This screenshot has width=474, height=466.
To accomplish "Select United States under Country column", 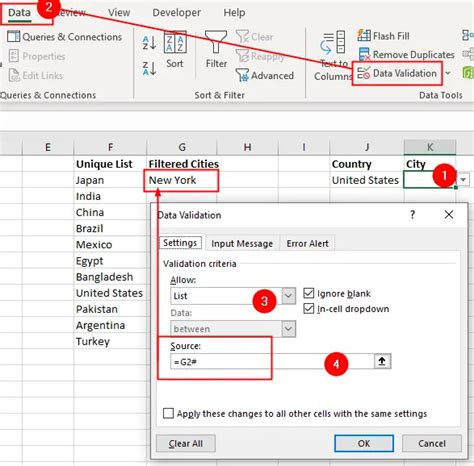I will [367, 180].
